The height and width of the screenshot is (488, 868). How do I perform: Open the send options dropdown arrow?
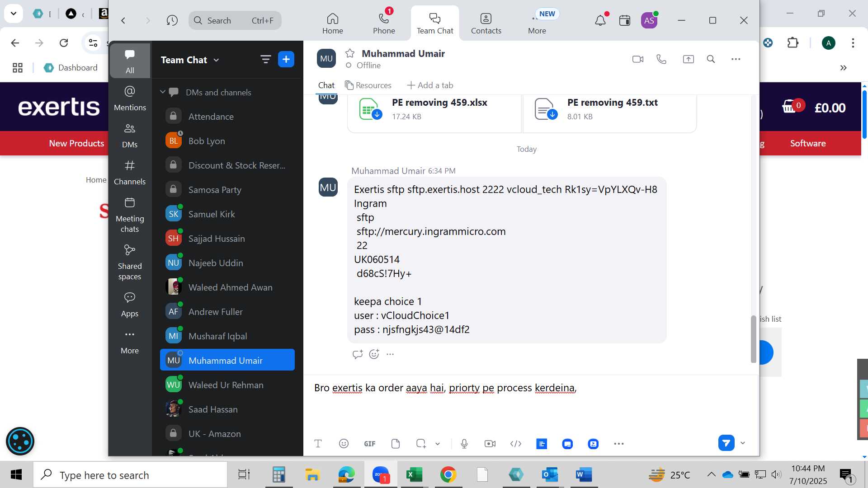pos(743,443)
